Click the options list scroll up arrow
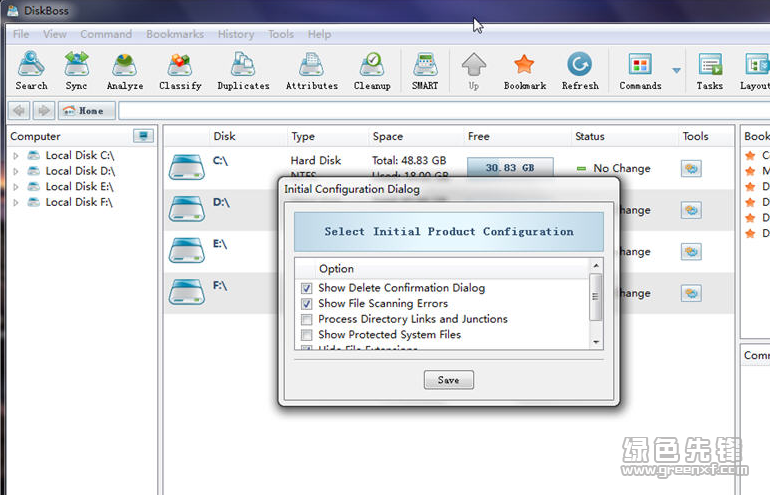Viewport: 770px width, 495px height. (596, 265)
